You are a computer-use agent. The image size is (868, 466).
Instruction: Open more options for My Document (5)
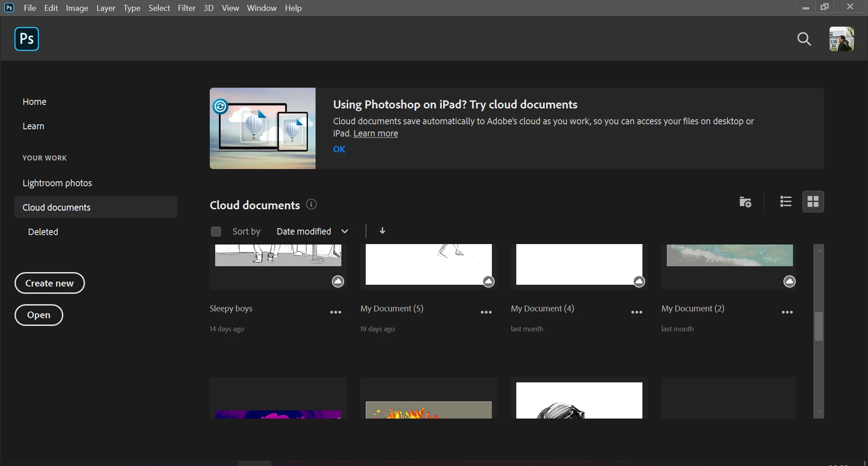pyautogui.click(x=486, y=312)
